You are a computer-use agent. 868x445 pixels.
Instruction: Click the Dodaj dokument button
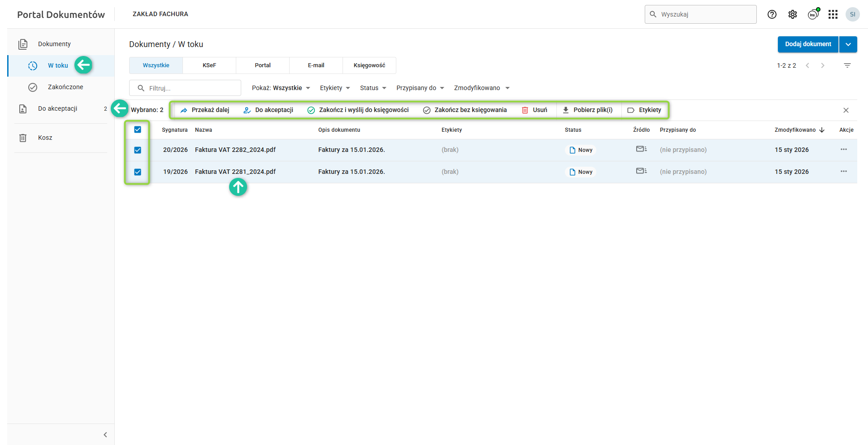point(807,44)
